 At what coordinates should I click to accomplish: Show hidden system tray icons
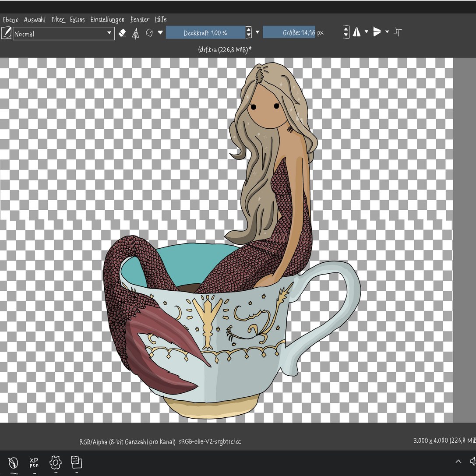pos(458,462)
